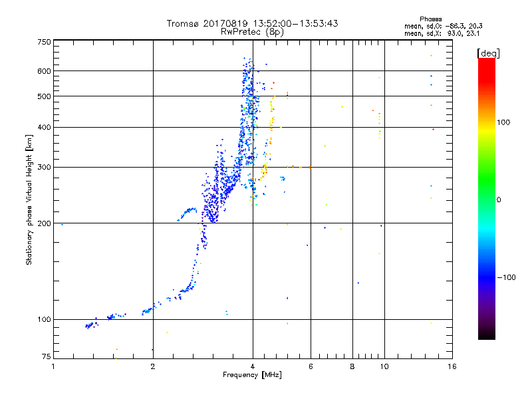Click the colorbar tick label '100'
The image size is (532, 399).
(x=503, y=122)
